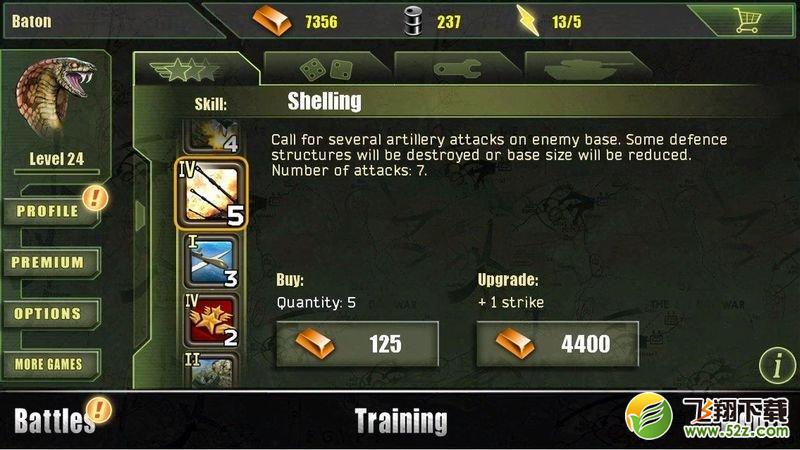
Task: Select the soldier skill icon at list bottom
Action: tap(211, 370)
